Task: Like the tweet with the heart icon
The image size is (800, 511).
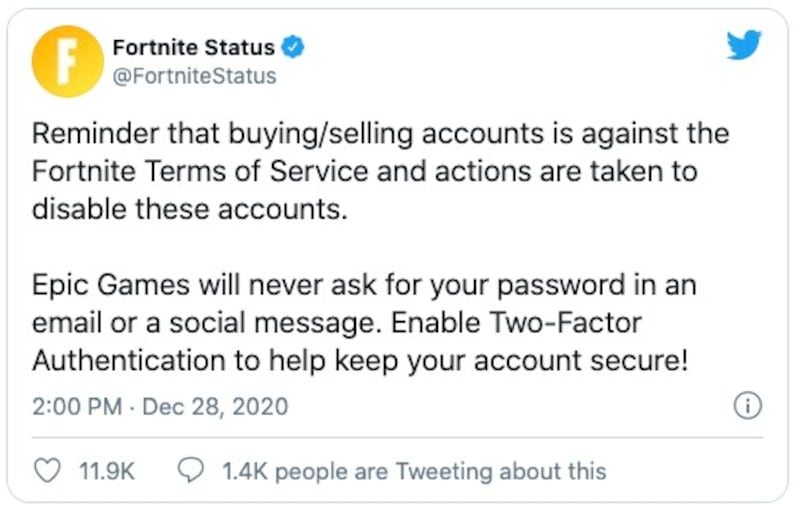Action: [x=47, y=470]
